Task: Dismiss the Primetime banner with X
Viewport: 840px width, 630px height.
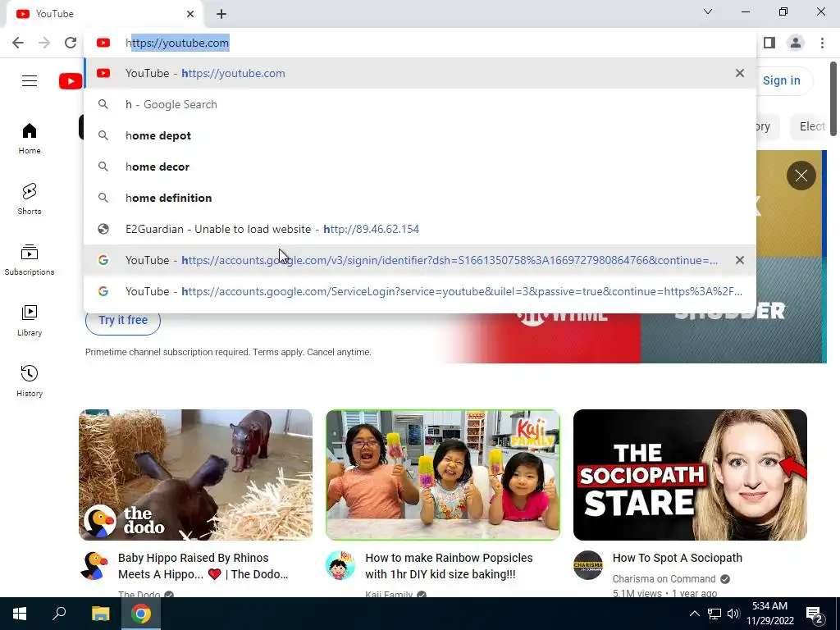Action: click(801, 176)
